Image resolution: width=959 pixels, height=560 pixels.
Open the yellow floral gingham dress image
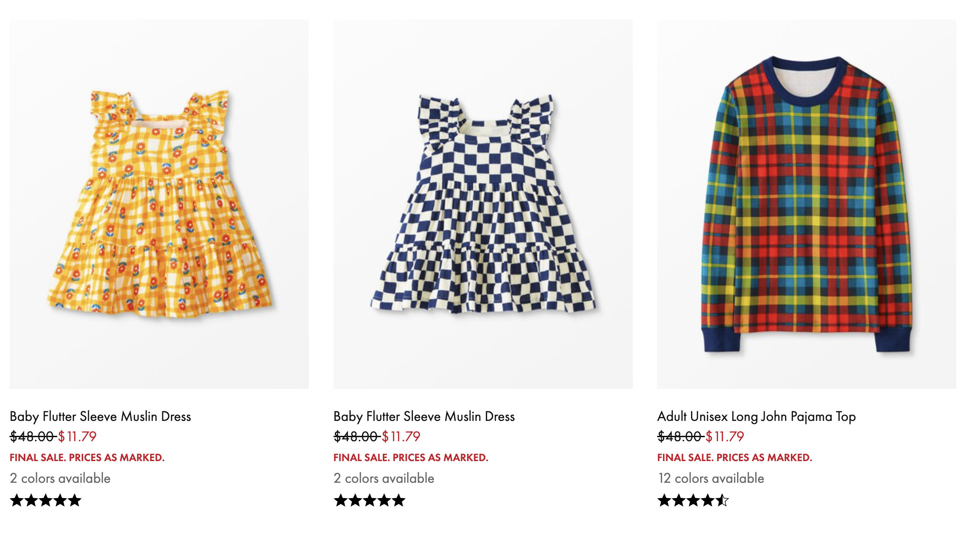[x=159, y=204]
